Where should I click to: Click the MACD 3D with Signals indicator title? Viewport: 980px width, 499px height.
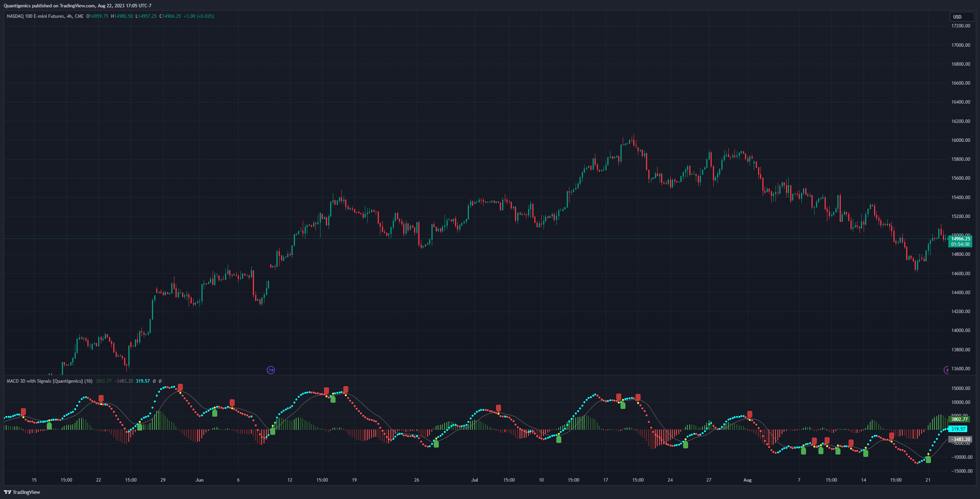tap(49, 381)
